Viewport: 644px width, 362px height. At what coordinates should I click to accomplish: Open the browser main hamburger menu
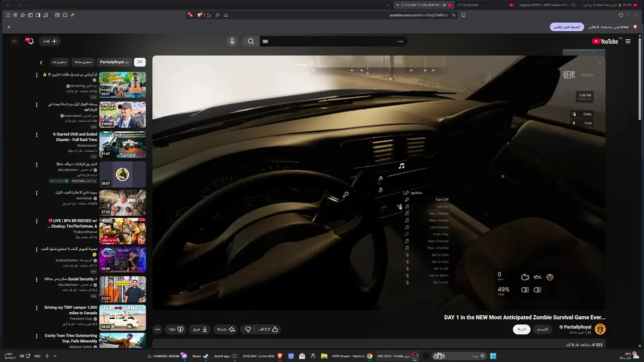click(x=8, y=15)
